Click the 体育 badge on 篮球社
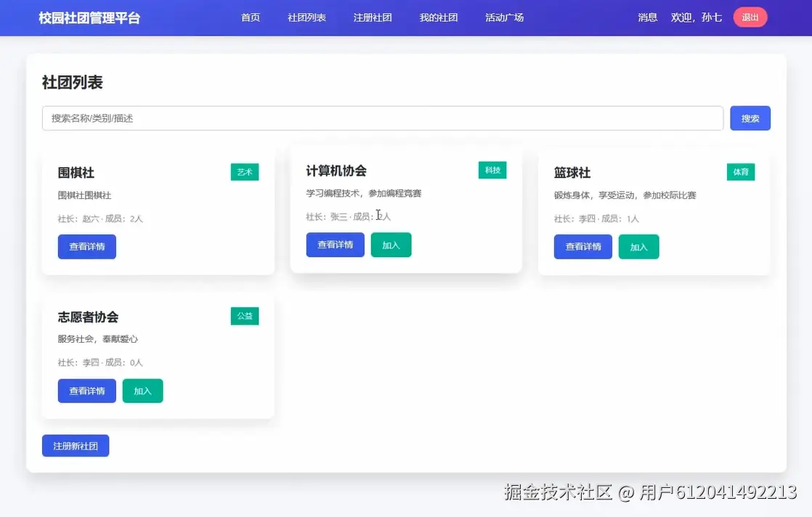This screenshot has height=517, width=812. 740,172
